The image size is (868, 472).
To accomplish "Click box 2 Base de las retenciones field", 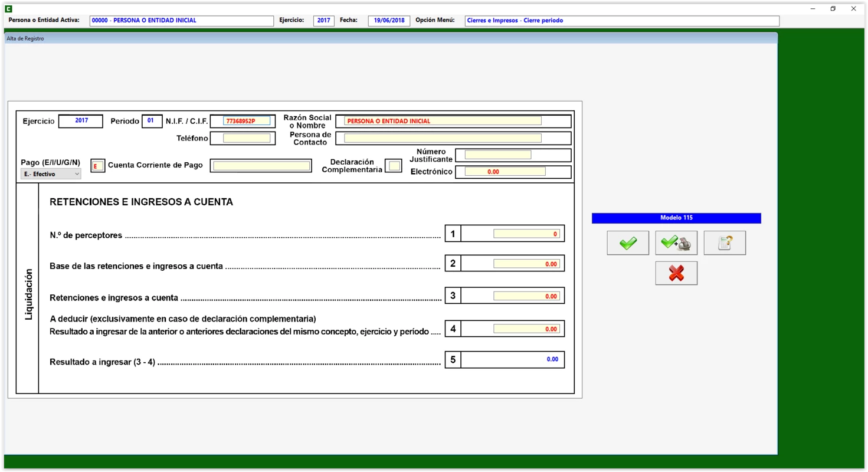I will [x=526, y=264].
